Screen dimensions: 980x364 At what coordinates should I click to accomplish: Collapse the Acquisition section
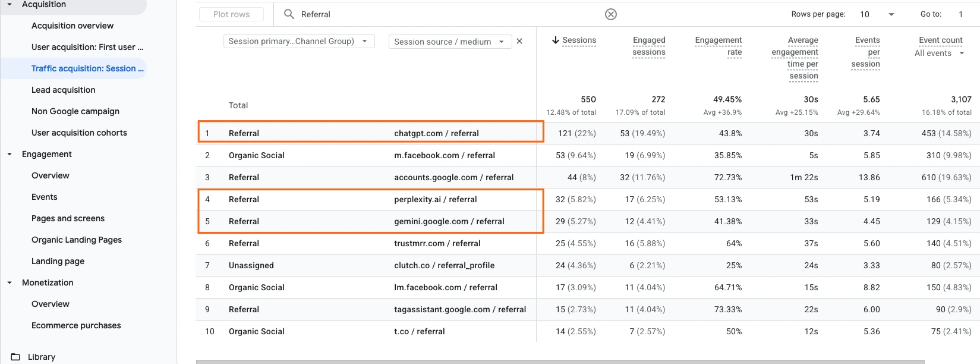[x=10, y=4]
